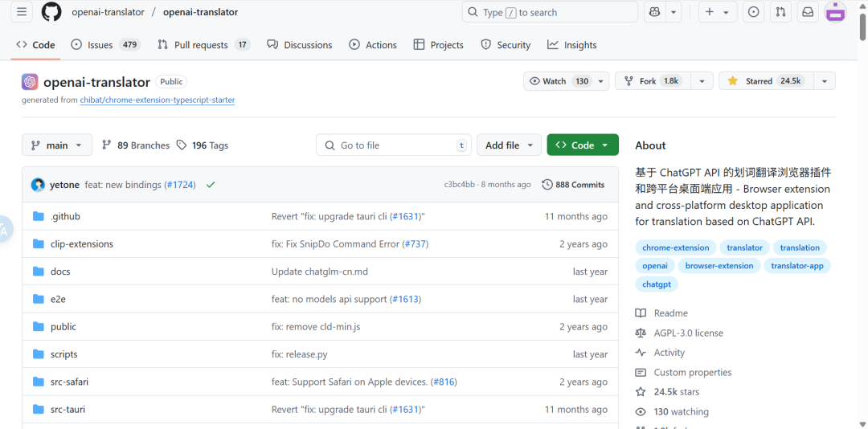Click the chrome-extension topic tag
Screen dimensions: 868x429
676,247
